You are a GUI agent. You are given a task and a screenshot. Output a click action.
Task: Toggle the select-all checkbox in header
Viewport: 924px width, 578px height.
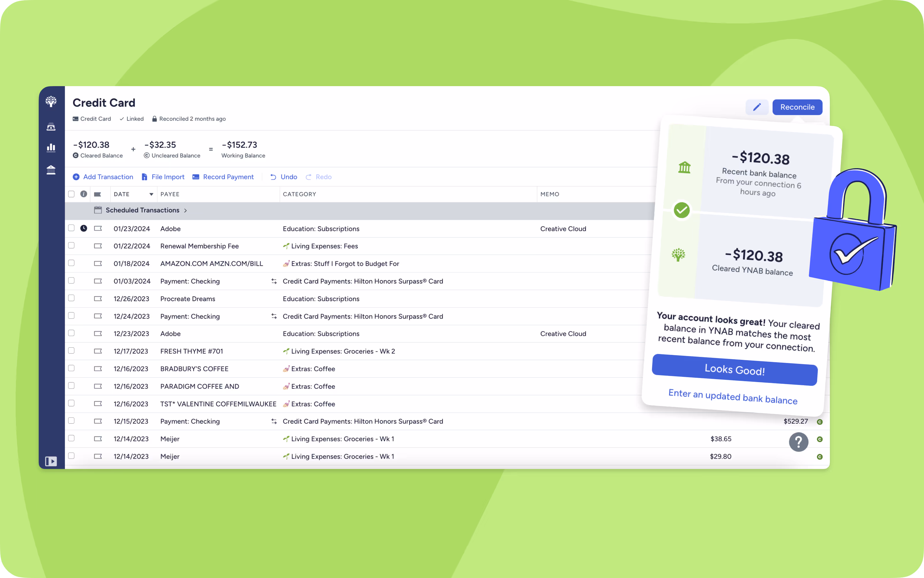pyautogui.click(x=71, y=194)
